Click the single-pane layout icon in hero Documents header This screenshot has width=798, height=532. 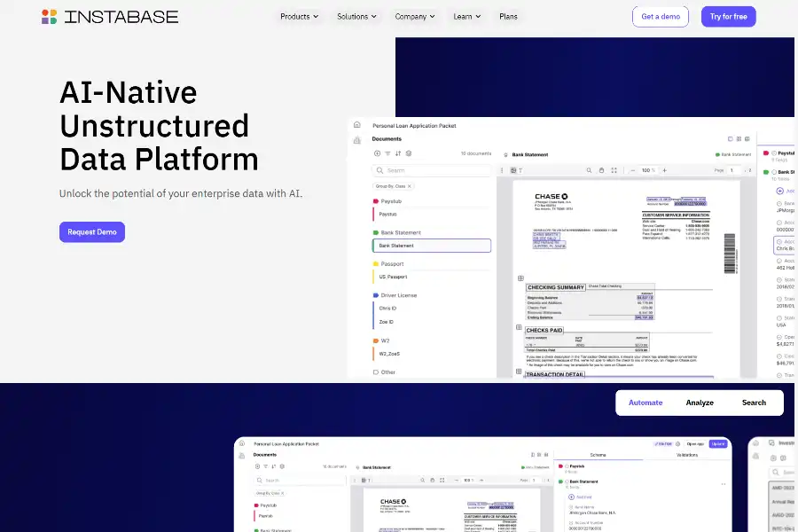[731, 138]
